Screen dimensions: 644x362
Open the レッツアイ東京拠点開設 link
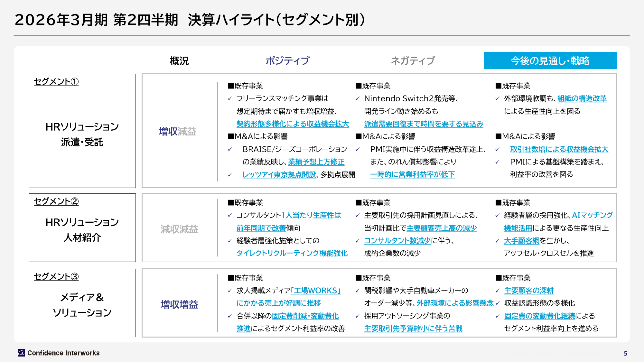[279, 174]
